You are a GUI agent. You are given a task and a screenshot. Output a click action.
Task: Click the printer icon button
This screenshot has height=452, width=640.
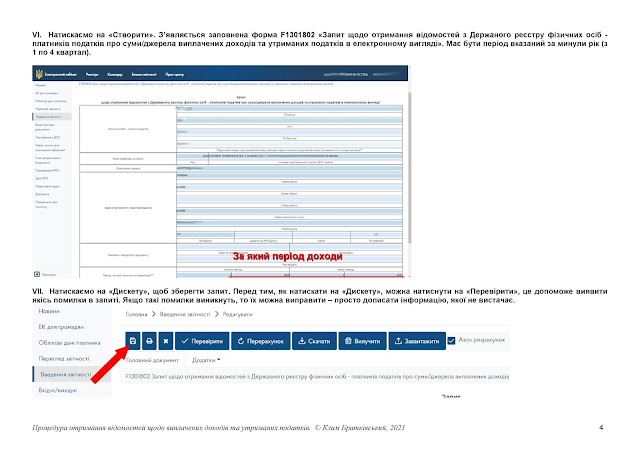click(x=149, y=341)
